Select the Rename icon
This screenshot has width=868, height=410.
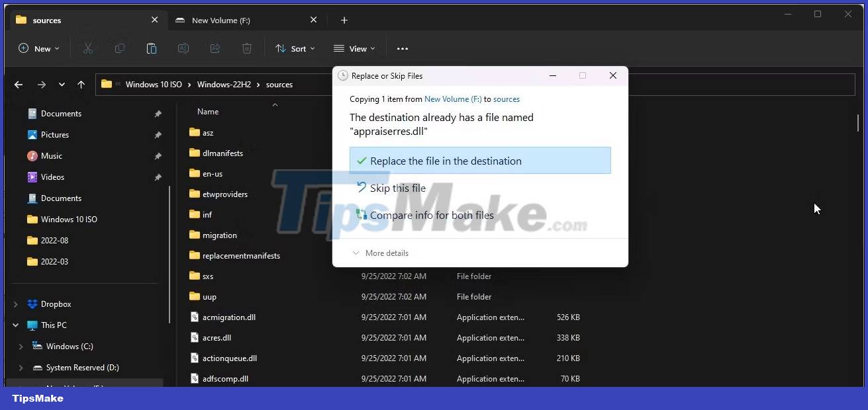[183, 48]
